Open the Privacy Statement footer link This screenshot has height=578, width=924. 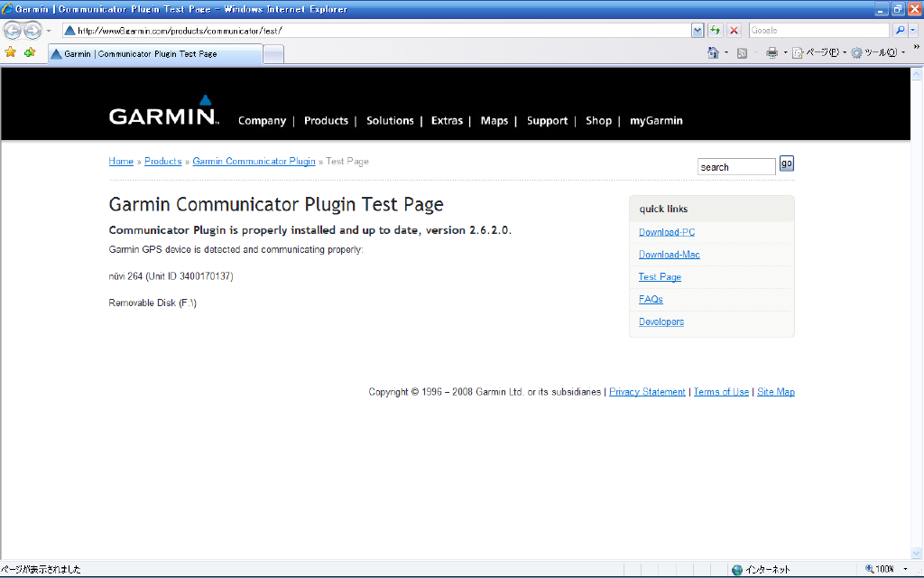click(x=647, y=392)
